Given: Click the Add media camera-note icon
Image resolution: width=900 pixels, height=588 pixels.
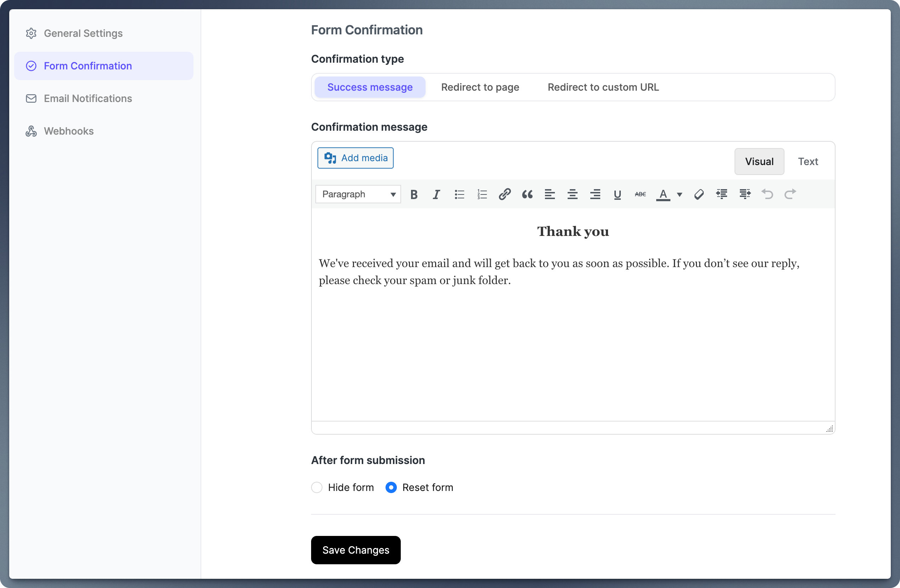Looking at the screenshot, I should click(330, 158).
